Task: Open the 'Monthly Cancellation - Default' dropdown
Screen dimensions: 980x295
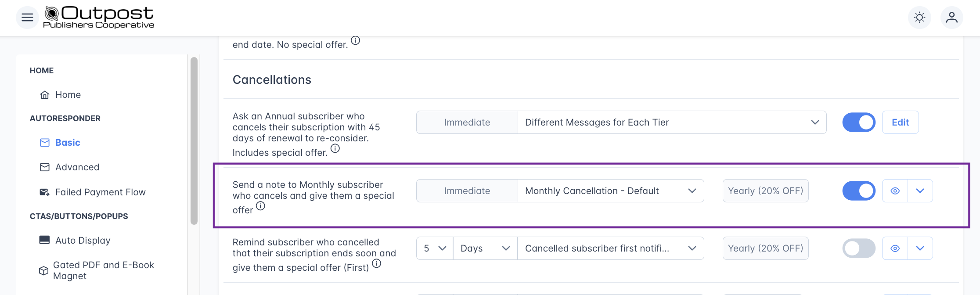Action: 610,191
